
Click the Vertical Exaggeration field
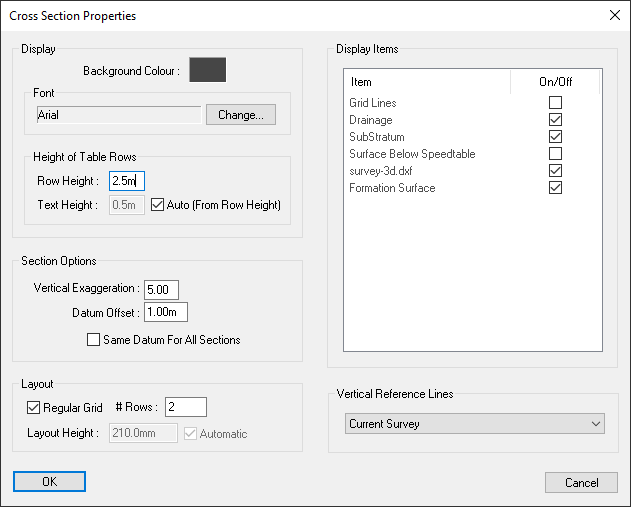point(161,289)
